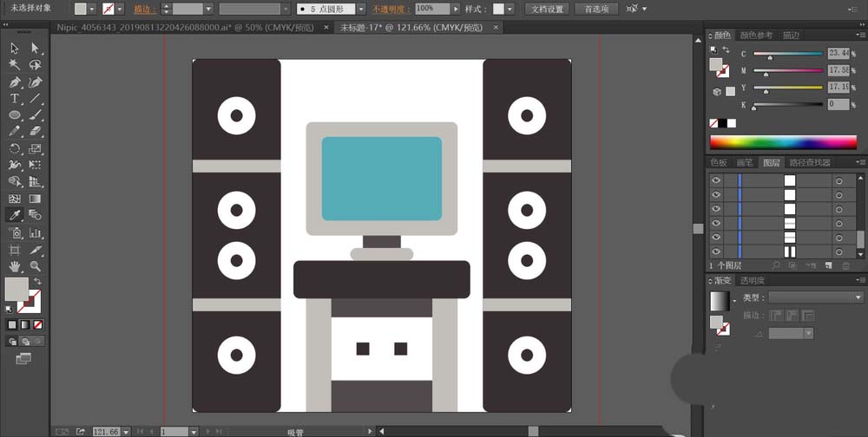The height and width of the screenshot is (437, 868).
Task: Open the 不透明度 opacity link
Action: coord(391,10)
